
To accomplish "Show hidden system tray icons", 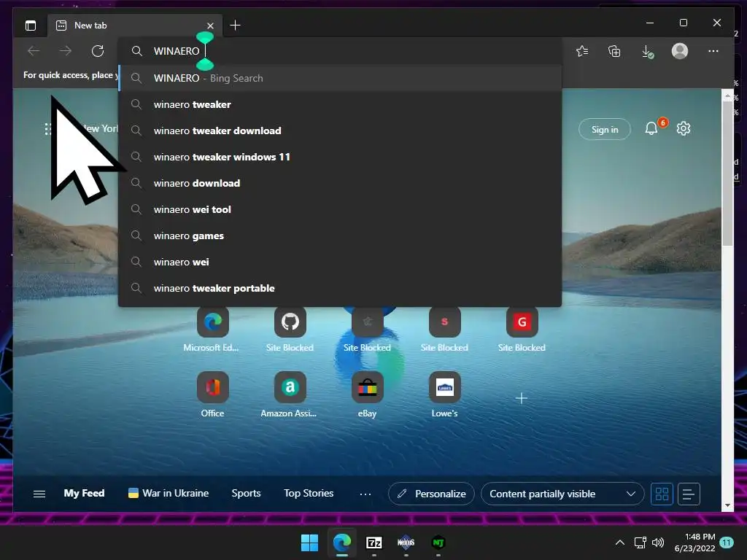I will [620, 542].
